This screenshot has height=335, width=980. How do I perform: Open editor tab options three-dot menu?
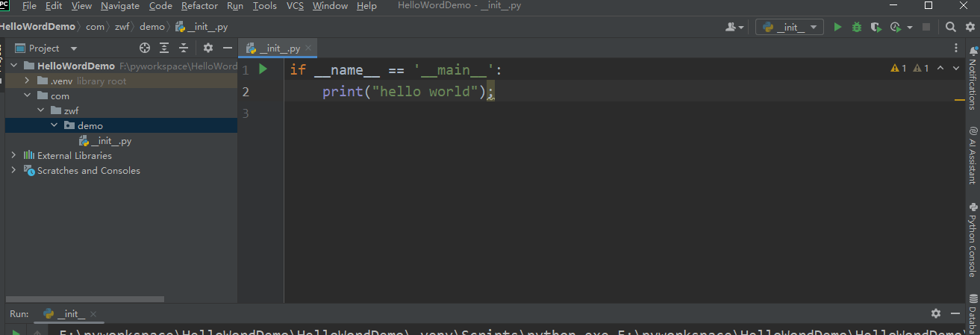pyautogui.click(x=957, y=48)
